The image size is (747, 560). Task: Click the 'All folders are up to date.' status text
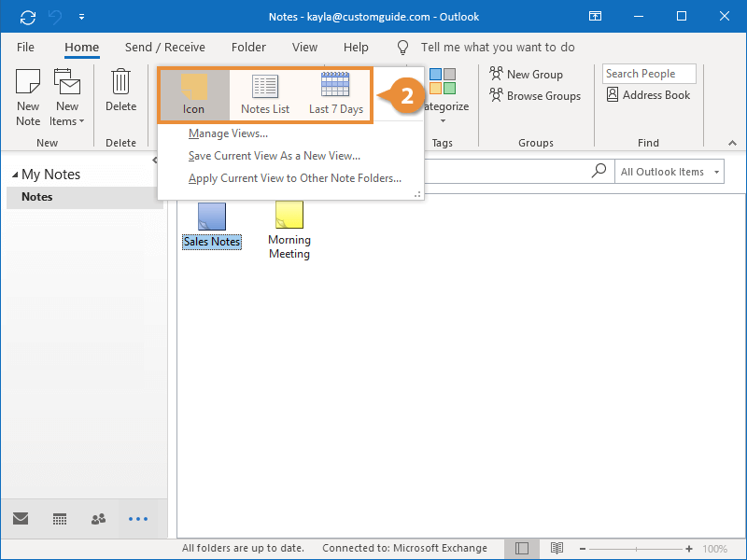(243, 548)
